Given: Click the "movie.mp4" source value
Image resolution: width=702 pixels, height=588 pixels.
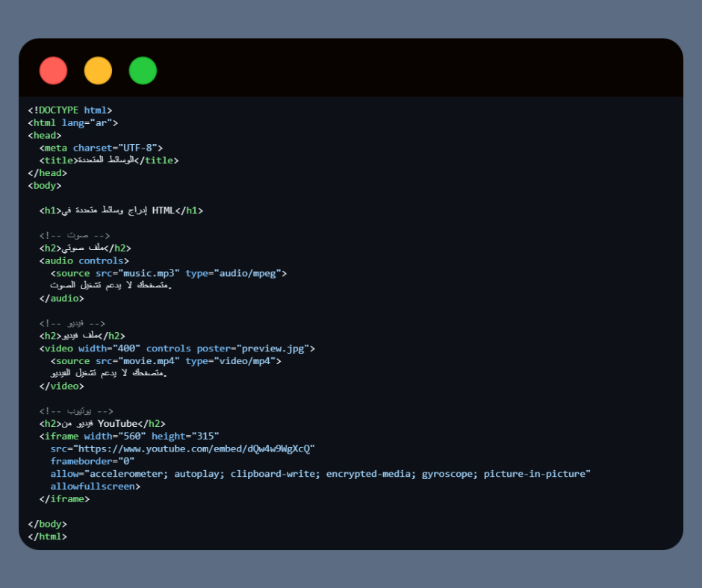Looking at the screenshot, I should click(150, 361).
